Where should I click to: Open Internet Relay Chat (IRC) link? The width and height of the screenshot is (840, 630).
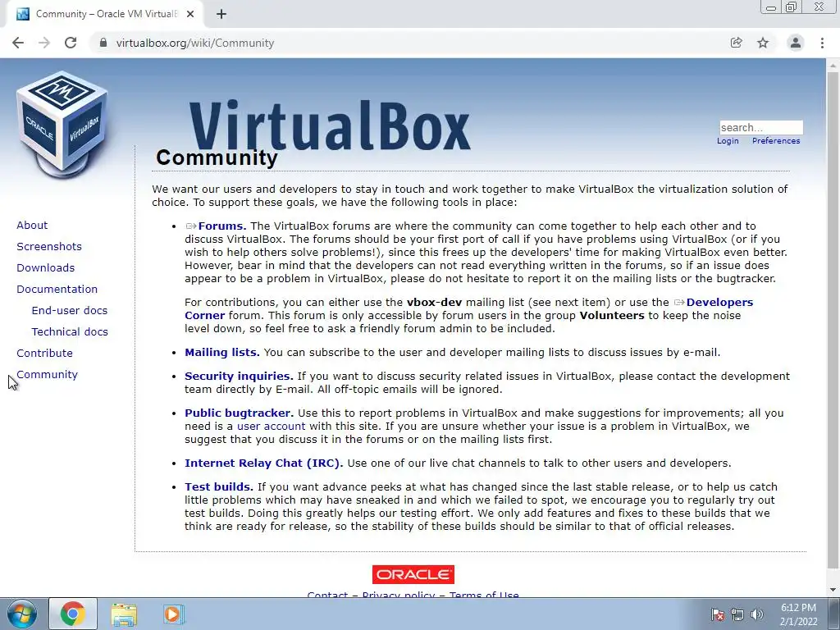[x=263, y=463]
